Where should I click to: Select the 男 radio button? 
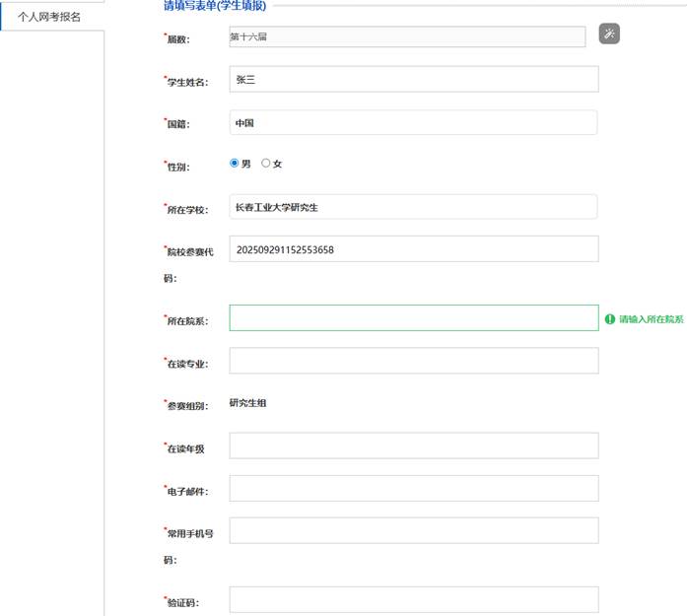[235, 164]
